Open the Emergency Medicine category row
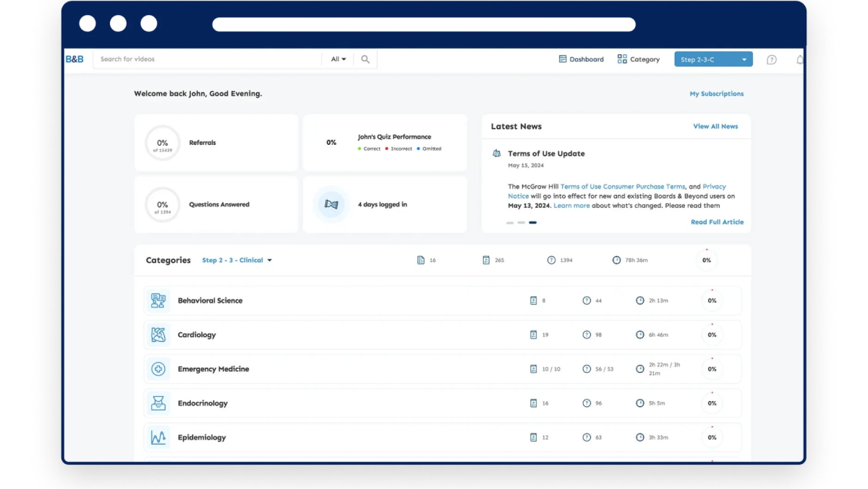Screen dimensions: 868x489 (x=443, y=369)
